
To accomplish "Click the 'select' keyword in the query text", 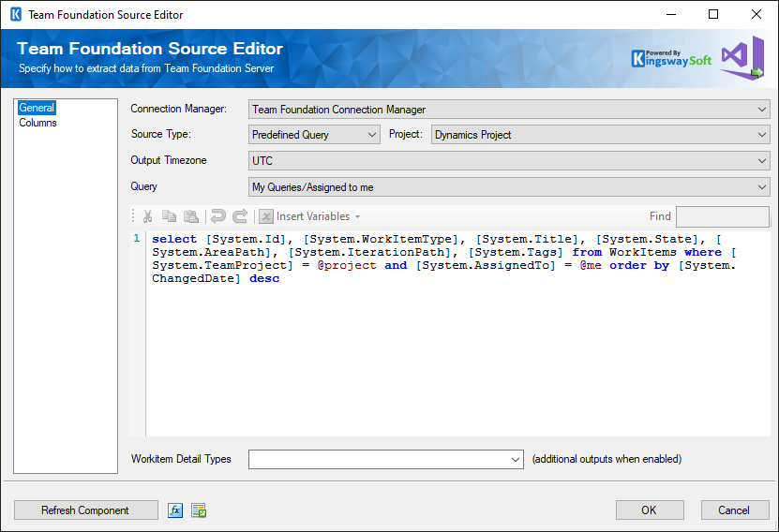I will [x=174, y=239].
